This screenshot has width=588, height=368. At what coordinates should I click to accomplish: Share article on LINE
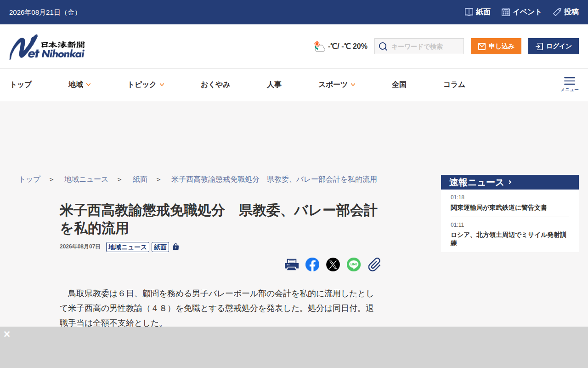(354, 264)
